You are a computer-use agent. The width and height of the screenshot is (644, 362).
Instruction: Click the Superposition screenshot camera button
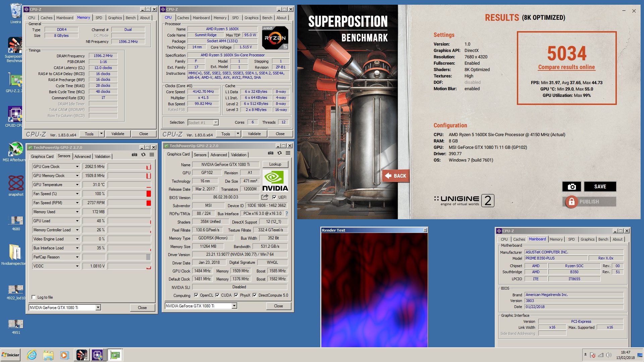click(572, 187)
